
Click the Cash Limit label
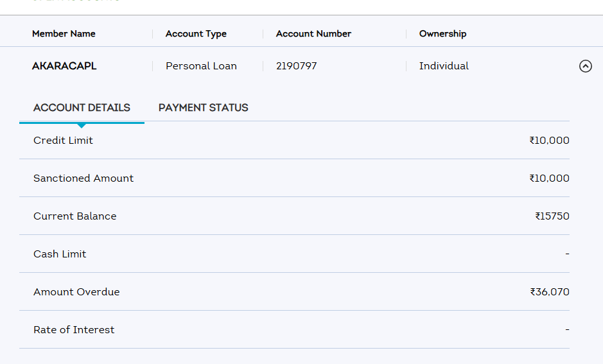(60, 254)
